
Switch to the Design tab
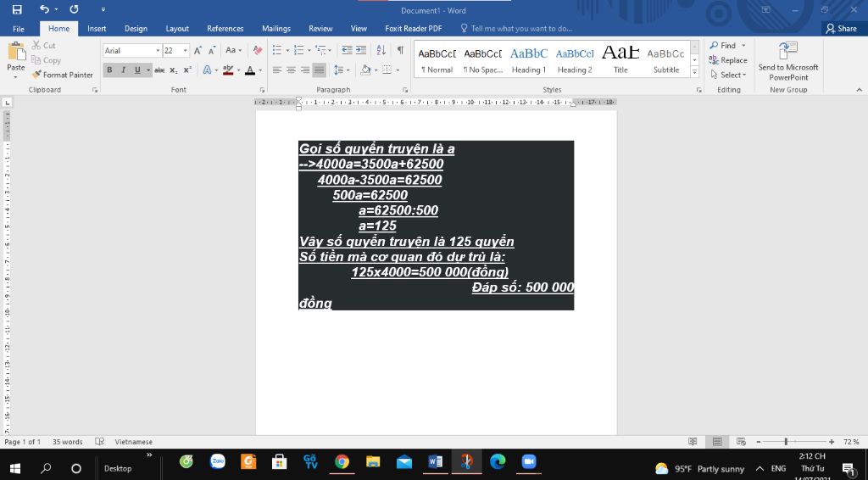click(136, 29)
